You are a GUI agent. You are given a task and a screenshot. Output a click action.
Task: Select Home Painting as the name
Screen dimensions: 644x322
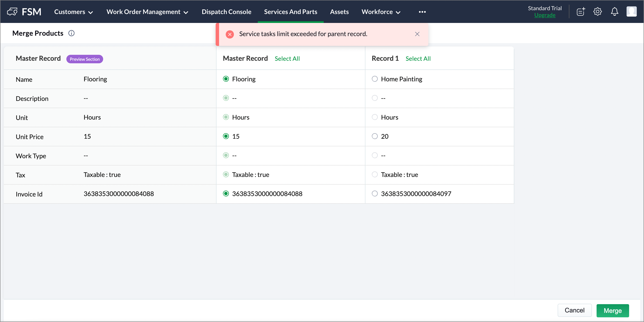375,79
